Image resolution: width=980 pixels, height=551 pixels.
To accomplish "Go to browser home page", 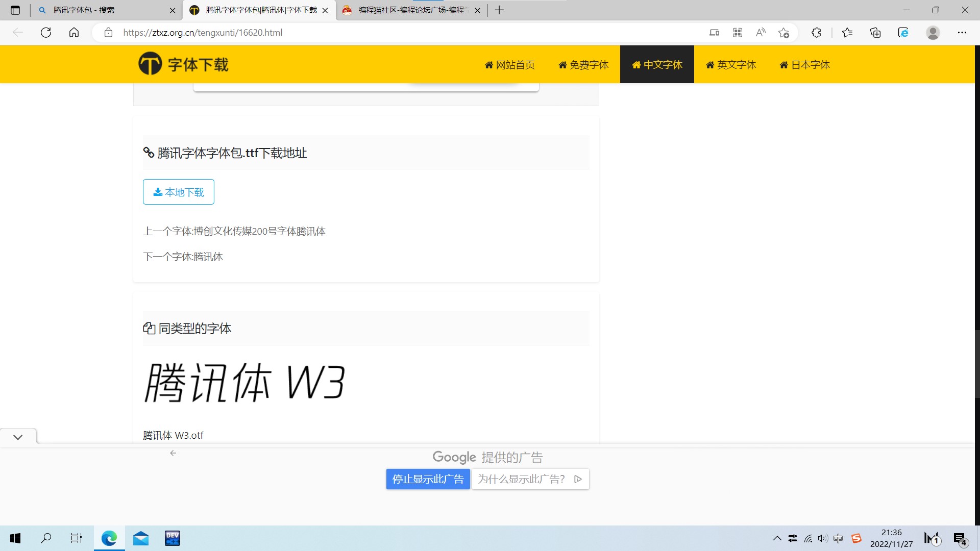I will pos(74,33).
